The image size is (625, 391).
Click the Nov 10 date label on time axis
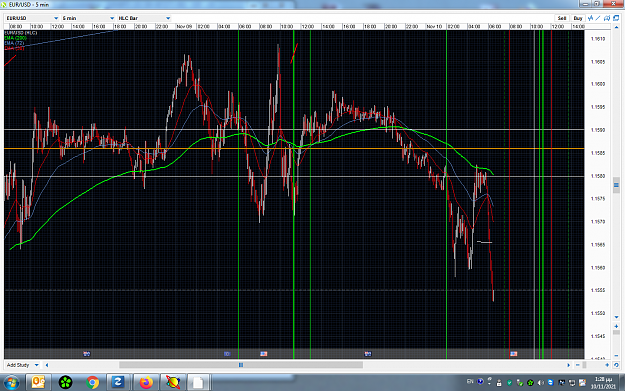[x=434, y=26]
